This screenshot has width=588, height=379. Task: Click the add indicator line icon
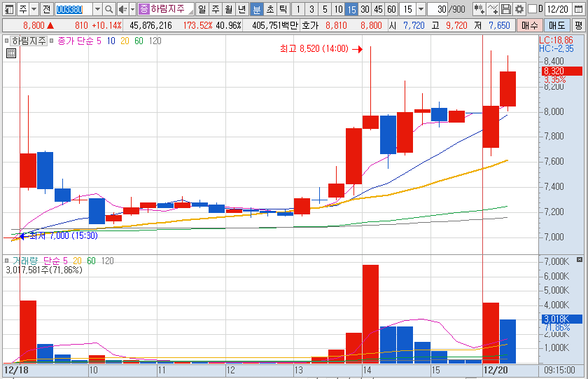click(x=493, y=9)
